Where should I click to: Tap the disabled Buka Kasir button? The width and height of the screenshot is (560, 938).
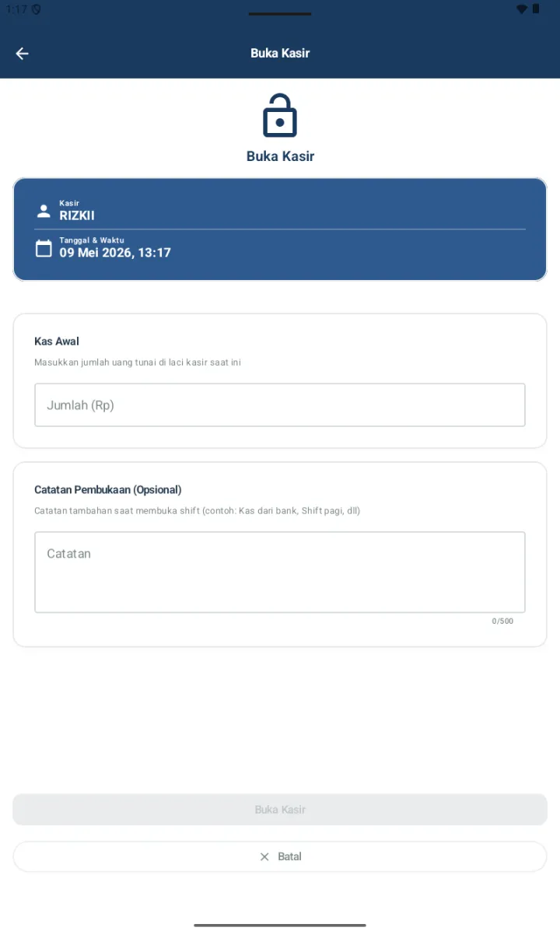click(280, 810)
